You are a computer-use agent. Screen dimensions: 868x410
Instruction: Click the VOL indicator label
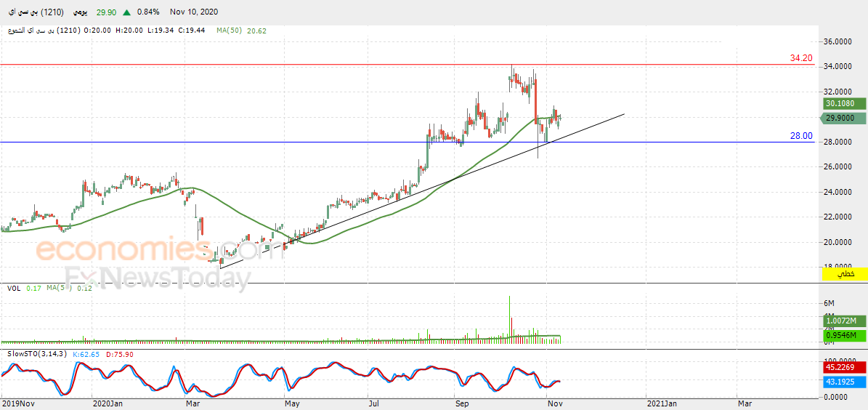pyautogui.click(x=15, y=288)
